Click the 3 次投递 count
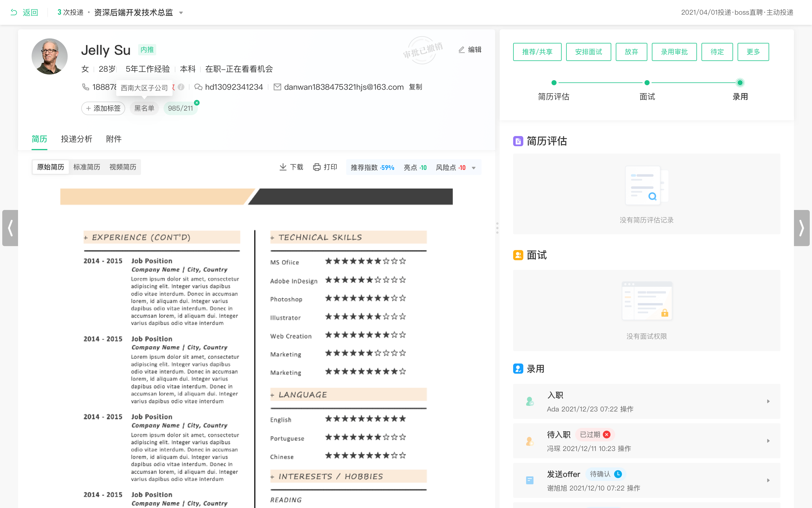 (70, 12)
